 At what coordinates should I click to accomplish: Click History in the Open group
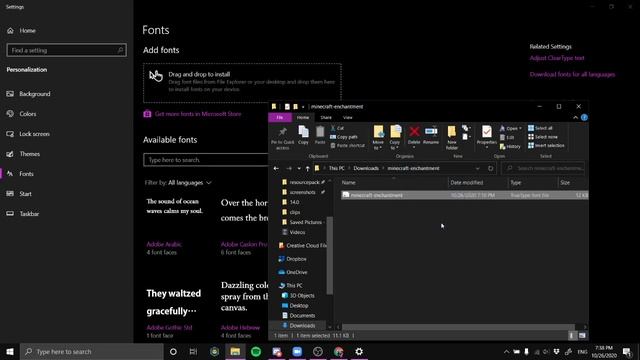pyautogui.click(x=510, y=147)
